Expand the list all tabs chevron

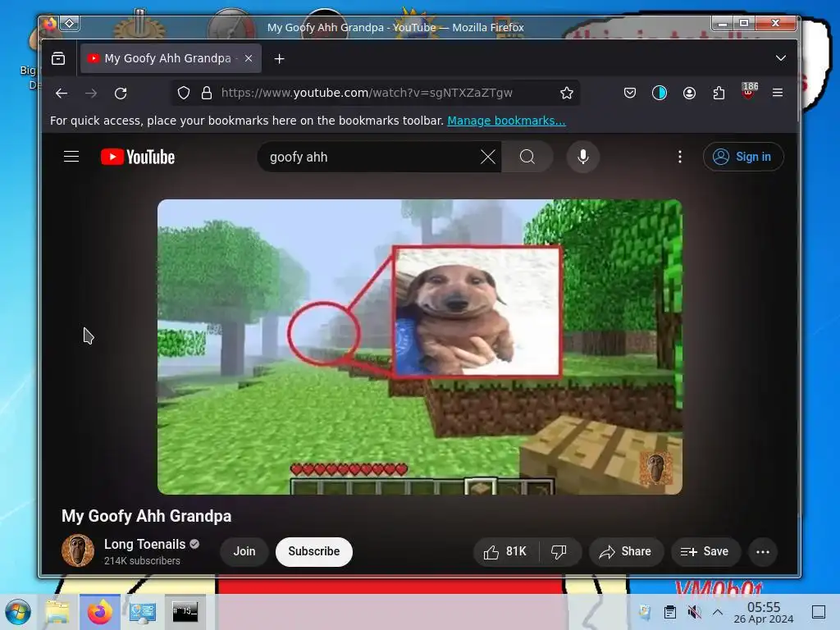[x=781, y=58]
